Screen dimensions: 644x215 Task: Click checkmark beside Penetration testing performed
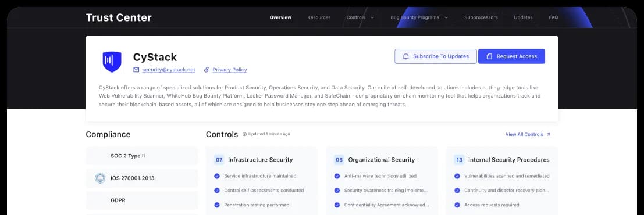[x=217, y=205]
